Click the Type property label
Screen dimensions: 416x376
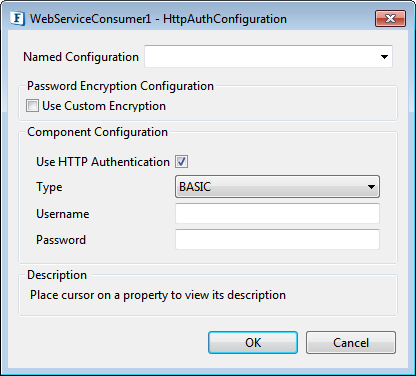click(x=49, y=187)
